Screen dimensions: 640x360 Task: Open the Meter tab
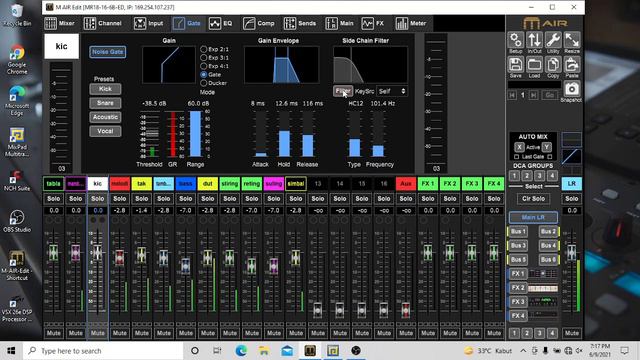pyautogui.click(x=411, y=23)
